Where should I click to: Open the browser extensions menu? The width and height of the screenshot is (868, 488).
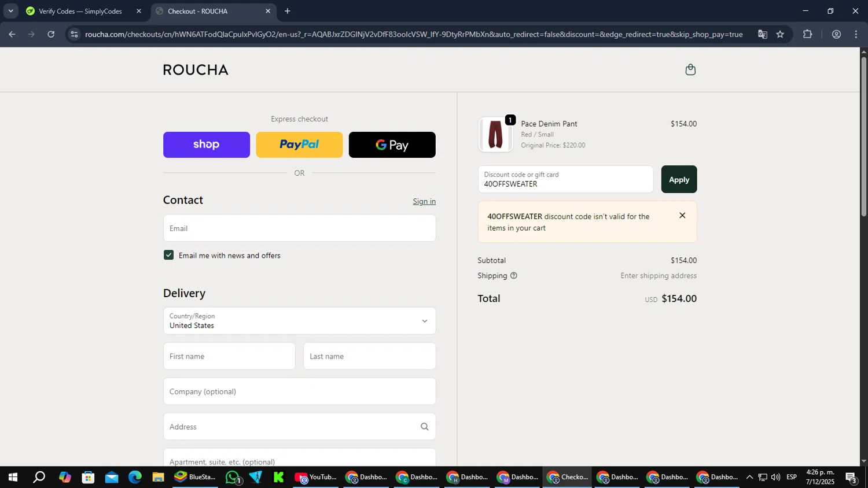click(807, 34)
